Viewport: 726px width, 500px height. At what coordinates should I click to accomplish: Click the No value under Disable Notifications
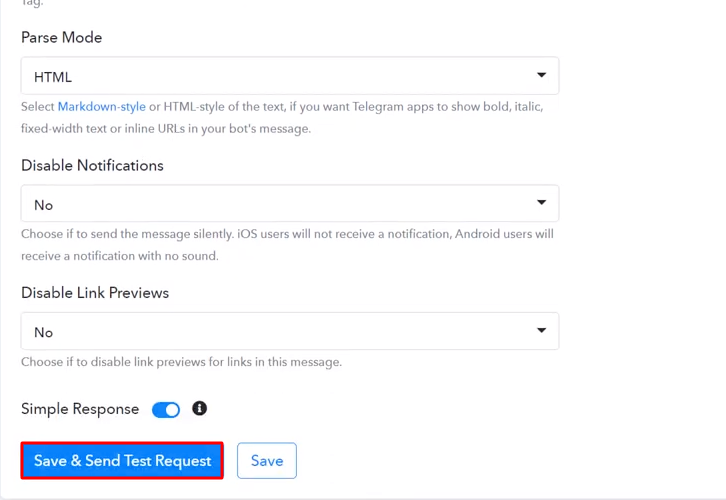click(x=43, y=205)
